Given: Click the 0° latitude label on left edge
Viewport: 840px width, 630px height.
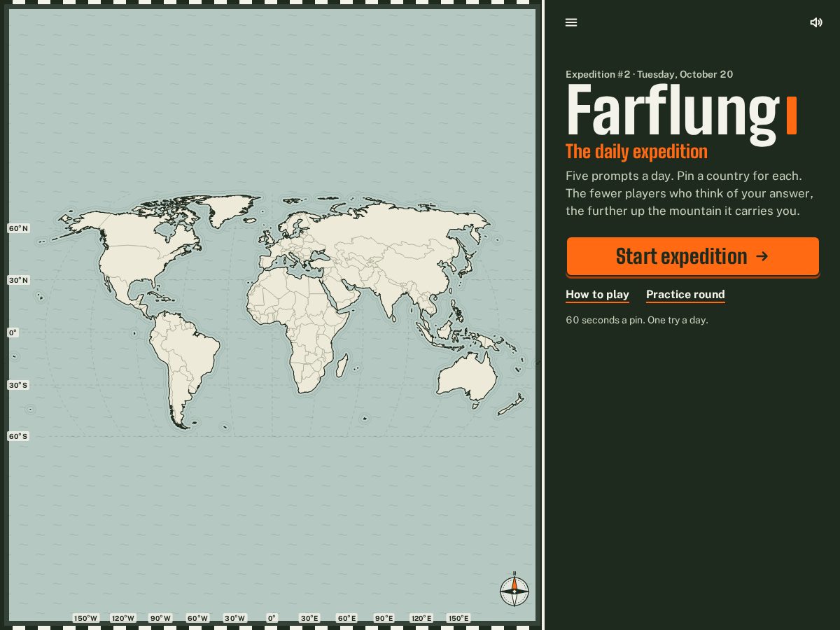Looking at the screenshot, I should tap(13, 332).
